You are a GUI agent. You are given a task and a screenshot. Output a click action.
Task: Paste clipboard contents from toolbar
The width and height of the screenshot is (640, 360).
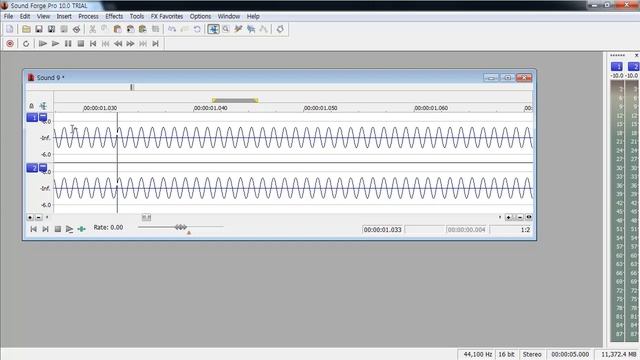(118, 29)
